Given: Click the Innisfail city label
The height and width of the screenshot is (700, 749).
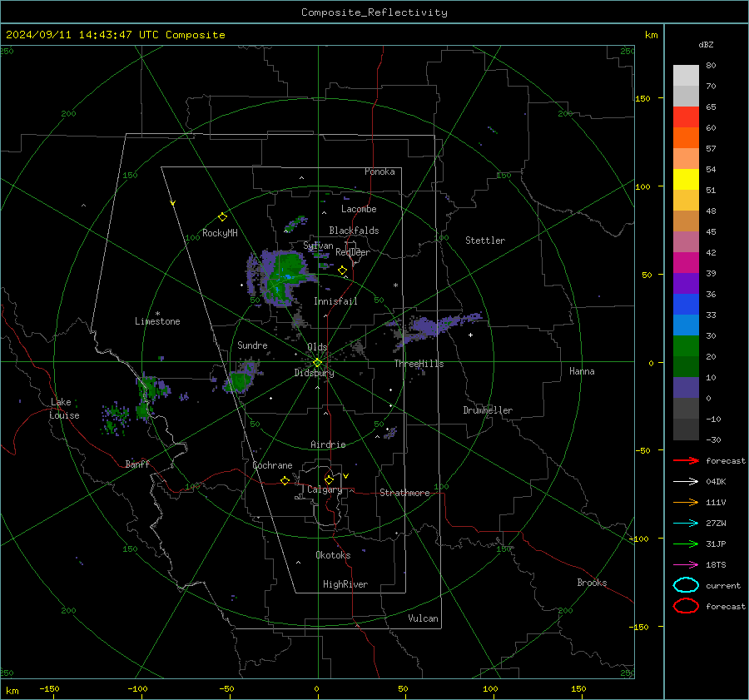Looking at the screenshot, I should [336, 301].
